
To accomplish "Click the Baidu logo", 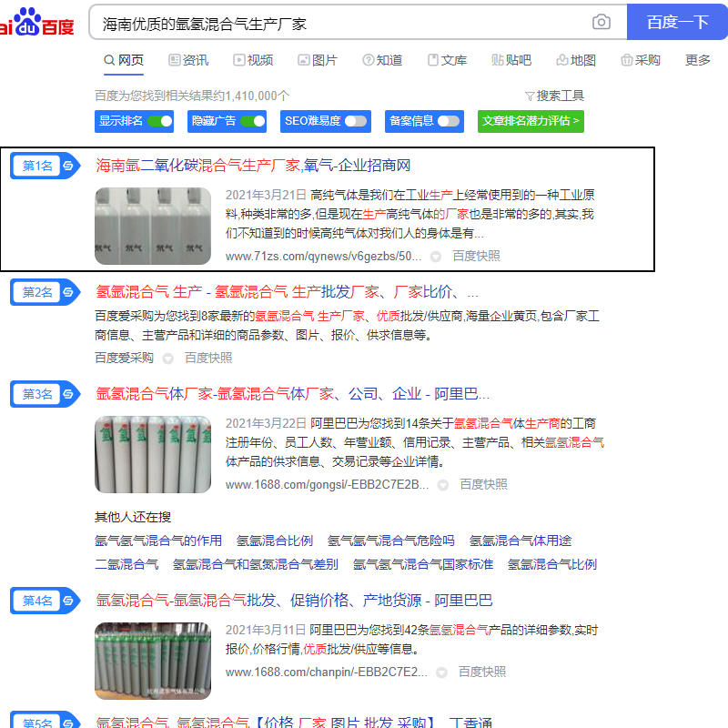I will [36, 22].
